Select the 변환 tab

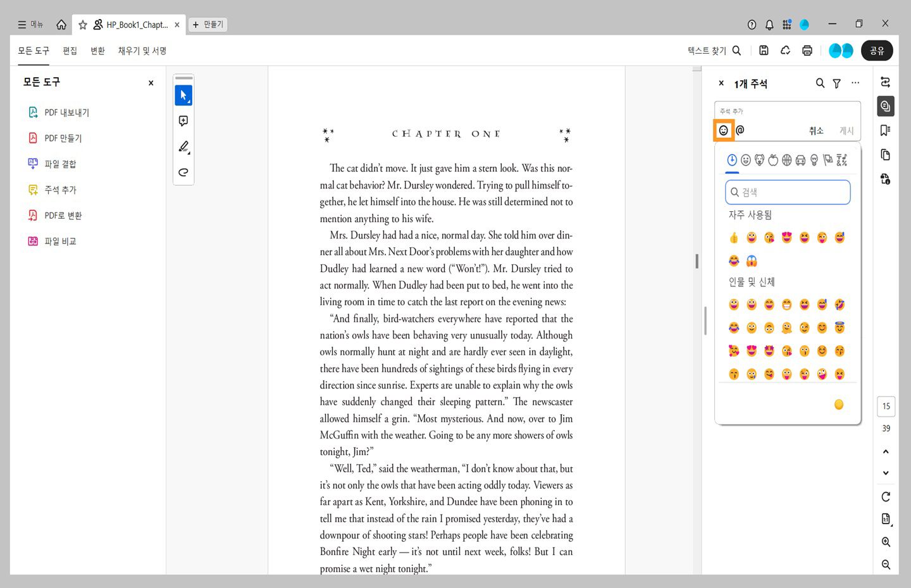97,51
